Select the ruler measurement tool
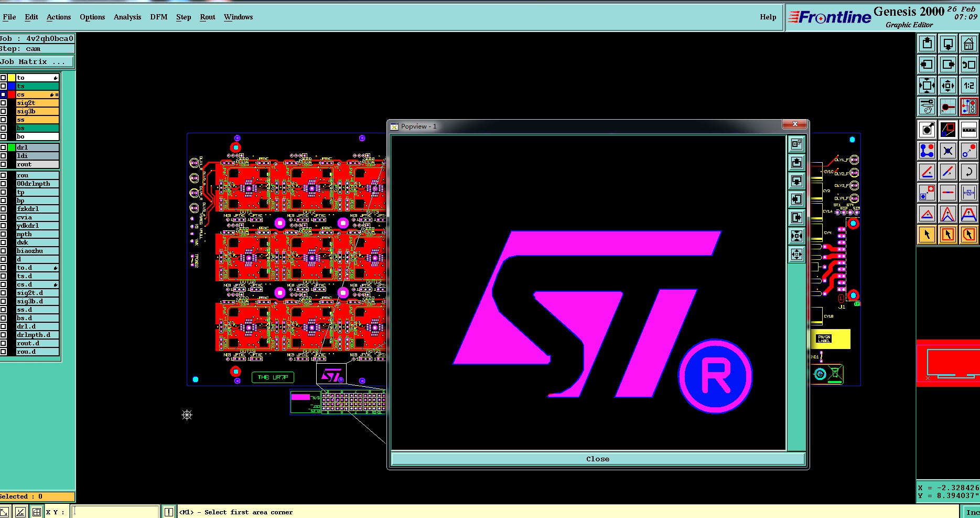Screen dimensions: 980x518 969,130
